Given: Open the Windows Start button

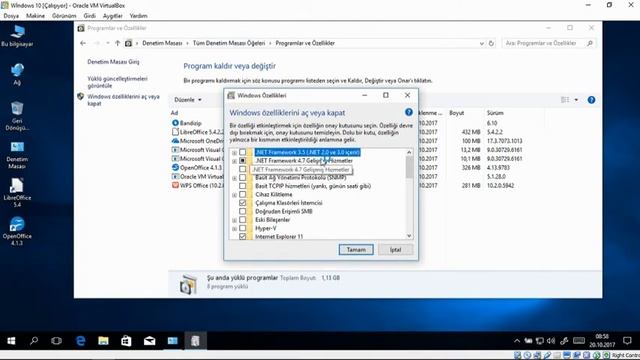Looking at the screenshot, I should 11,341.
